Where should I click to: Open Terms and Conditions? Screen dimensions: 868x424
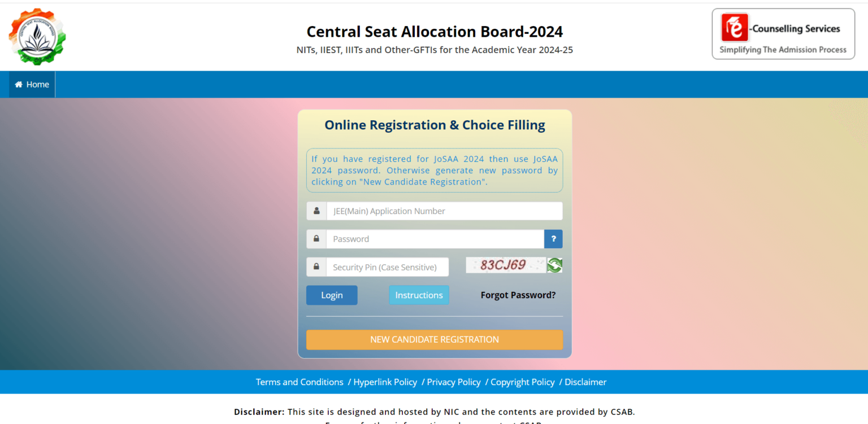coord(300,382)
